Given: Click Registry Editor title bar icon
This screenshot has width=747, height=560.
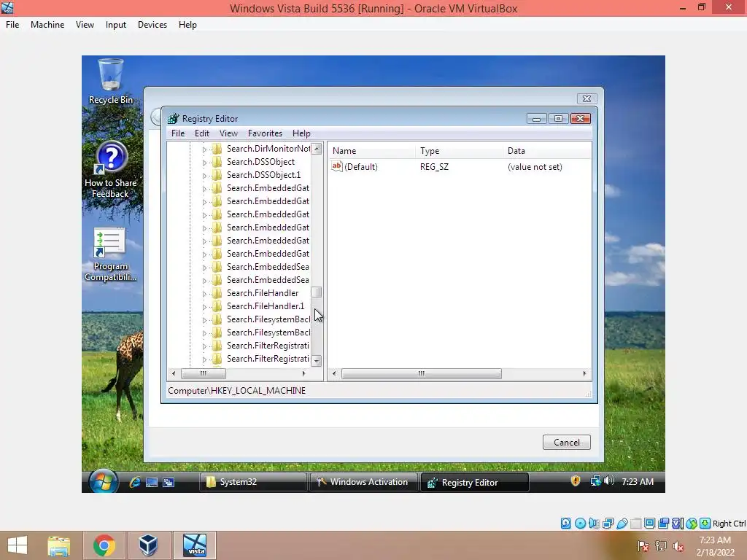Looking at the screenshot, I should 173,119.
